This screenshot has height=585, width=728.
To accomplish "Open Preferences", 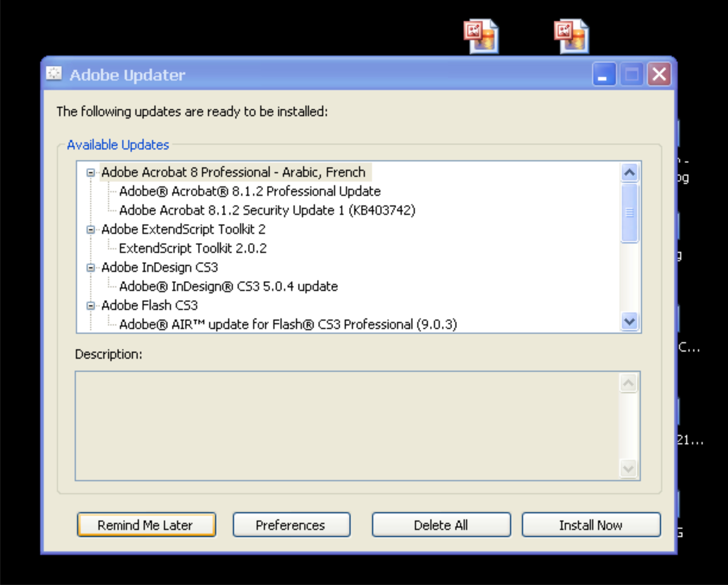I will 291,525.
